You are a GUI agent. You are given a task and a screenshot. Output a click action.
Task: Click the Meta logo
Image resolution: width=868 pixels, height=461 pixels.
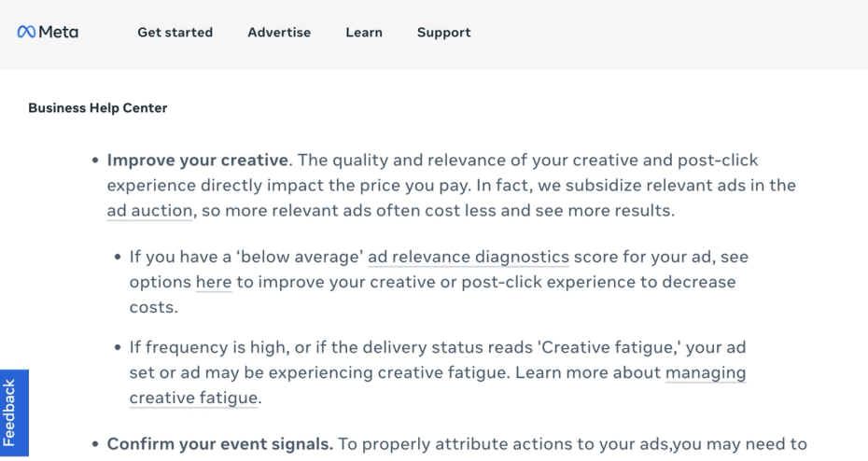[47, 32]
